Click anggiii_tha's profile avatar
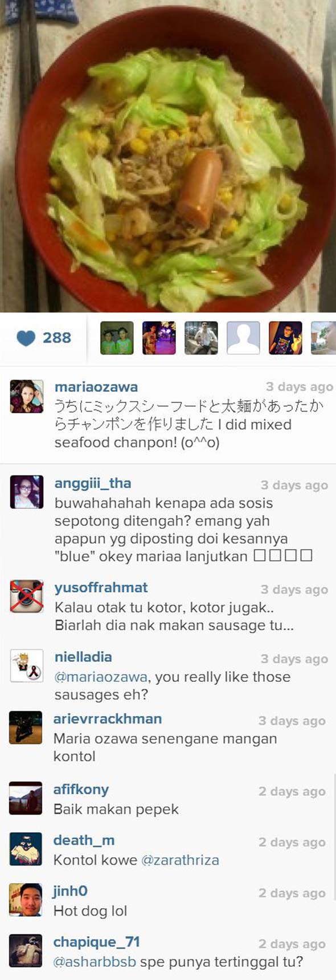 (27, 492)
